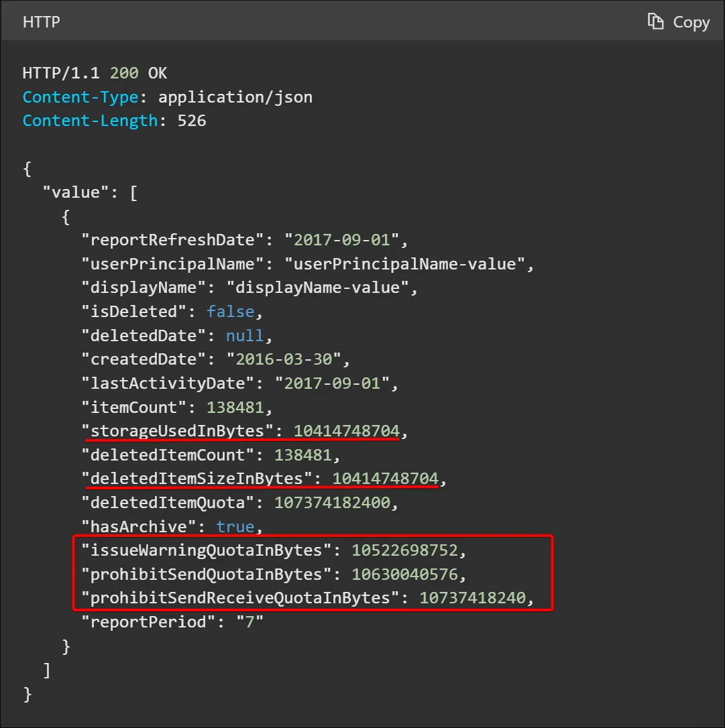Image resolution: width=725 pixels, height=728 pixels.
Task: Click the "userPrincipalName" key
Action: (173, 264)
